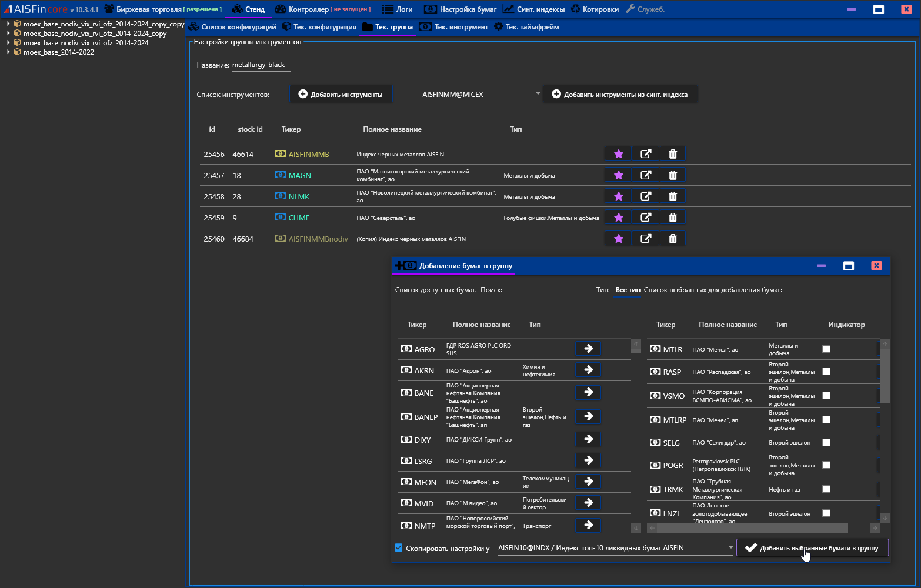Delete AISFINMMBnodiv with trash icon

[x=672, y=239]
